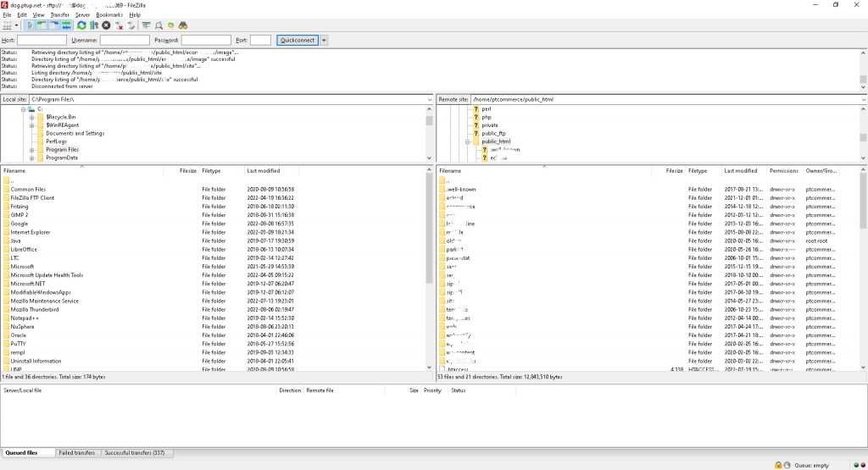This screenshot has height=470, width=868.
Task: Collapse the C: drive tree node
Action: (24, 109)
